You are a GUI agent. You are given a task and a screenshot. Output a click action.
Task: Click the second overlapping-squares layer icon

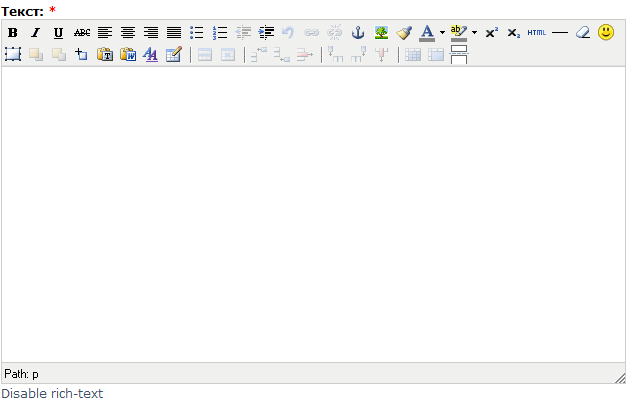[x=59, y=54]
